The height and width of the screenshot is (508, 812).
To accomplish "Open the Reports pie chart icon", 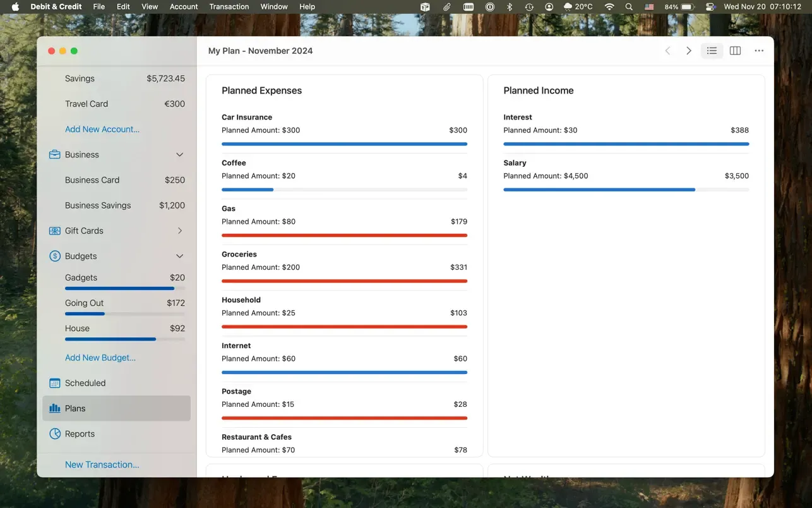I will pos(55,433).
